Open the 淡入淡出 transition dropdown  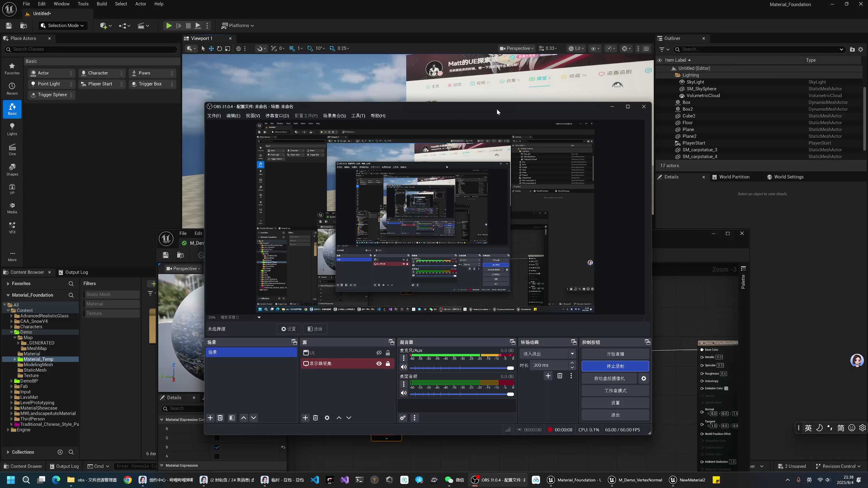coord(548,354)
